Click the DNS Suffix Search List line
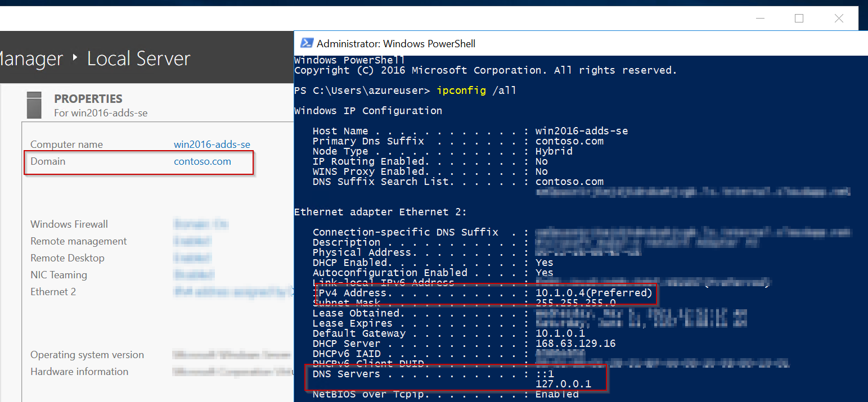Viewport: 868px width, 402px height. point(458,182)
